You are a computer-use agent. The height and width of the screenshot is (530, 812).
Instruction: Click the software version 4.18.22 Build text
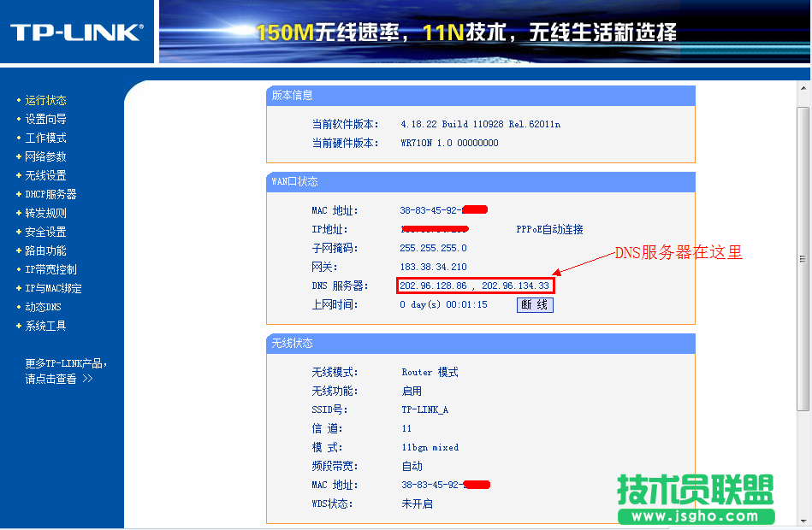pyautogui.click(x=481, y=124)
